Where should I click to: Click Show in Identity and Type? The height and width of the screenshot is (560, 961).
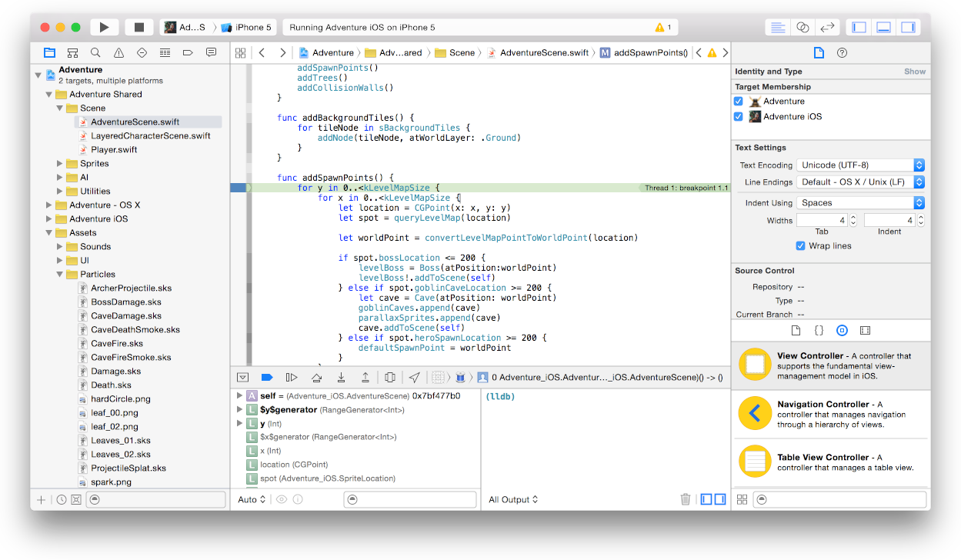(x=914, y=72)
